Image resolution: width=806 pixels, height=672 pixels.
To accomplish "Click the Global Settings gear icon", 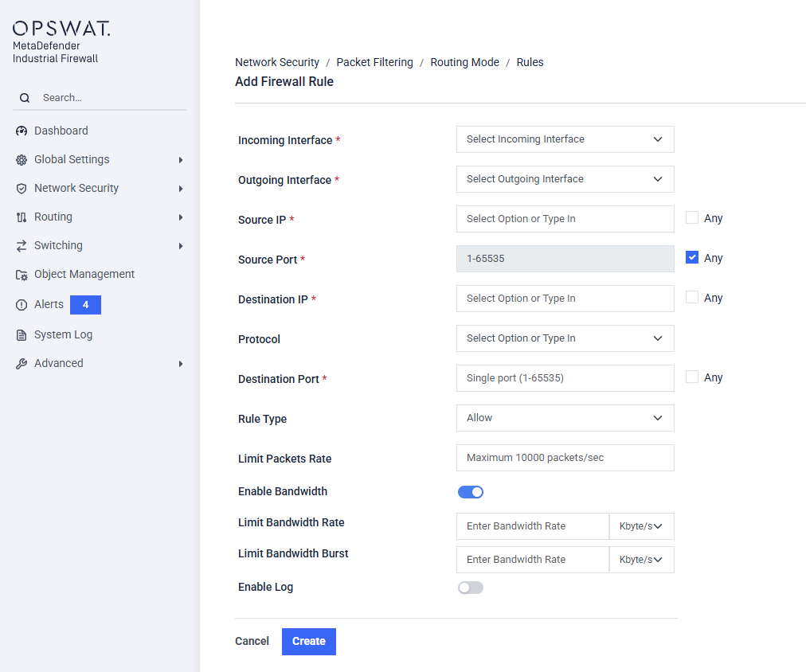I will click(22, 160).
